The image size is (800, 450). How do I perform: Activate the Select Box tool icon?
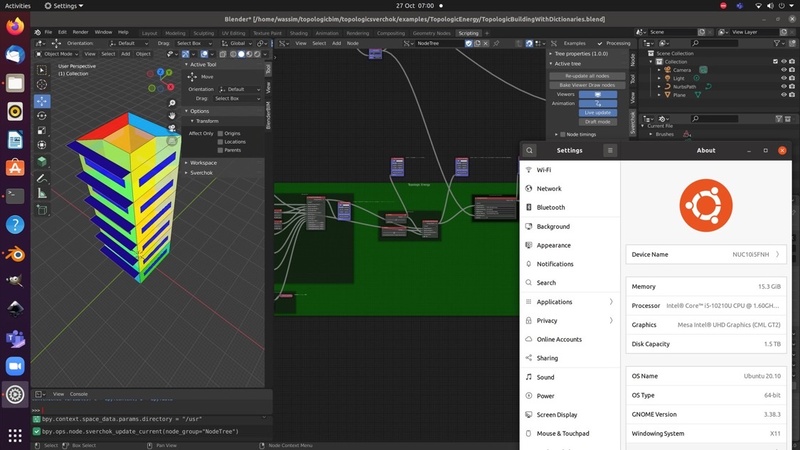(x=42, y=70)
